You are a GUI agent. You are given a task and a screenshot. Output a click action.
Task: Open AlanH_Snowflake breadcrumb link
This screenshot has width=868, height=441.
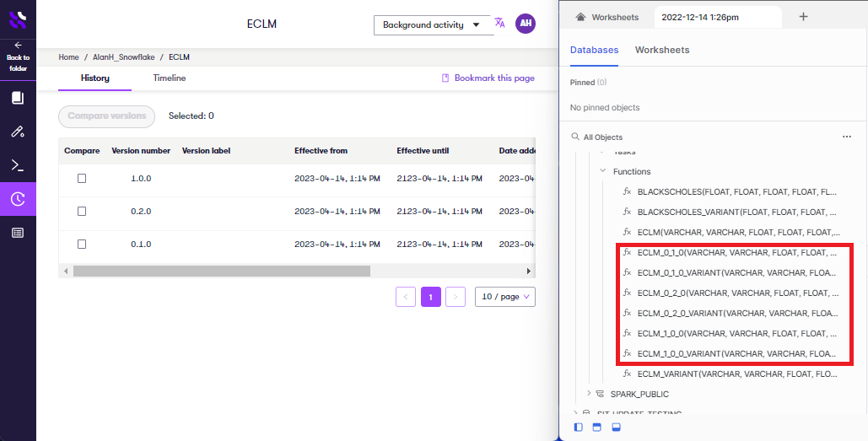[124, 57]
